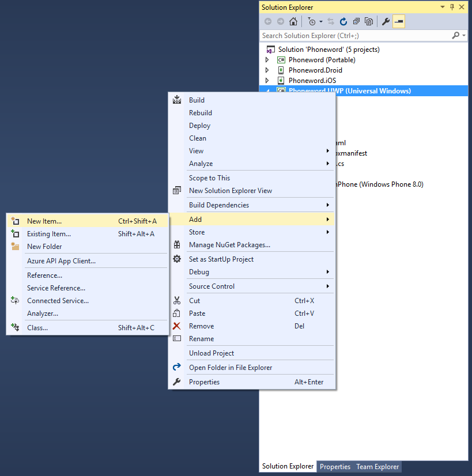Click the Home icon in Solution Explorer toolbar
This screenshot has height=476, width=472.
click(293, 21)
